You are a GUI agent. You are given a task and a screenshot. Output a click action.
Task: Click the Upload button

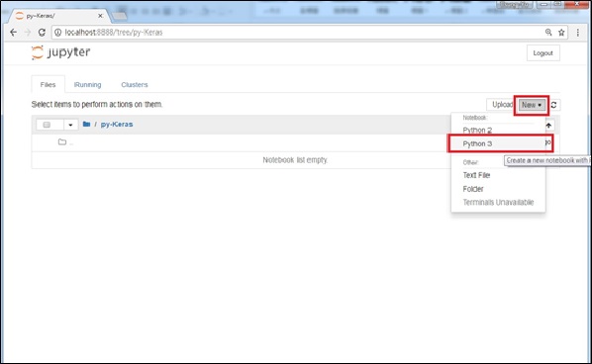(502, 105)
